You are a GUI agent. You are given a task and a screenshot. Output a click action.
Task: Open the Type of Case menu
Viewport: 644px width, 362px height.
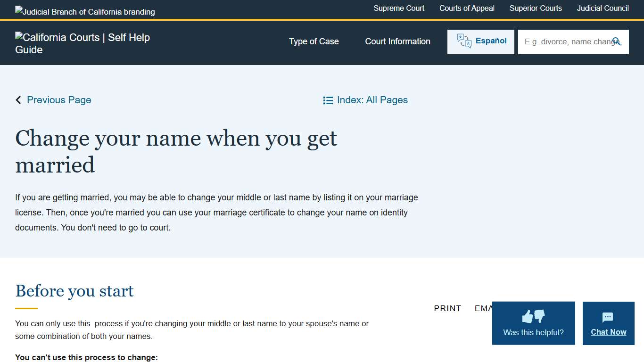click(x=314, y=41)
